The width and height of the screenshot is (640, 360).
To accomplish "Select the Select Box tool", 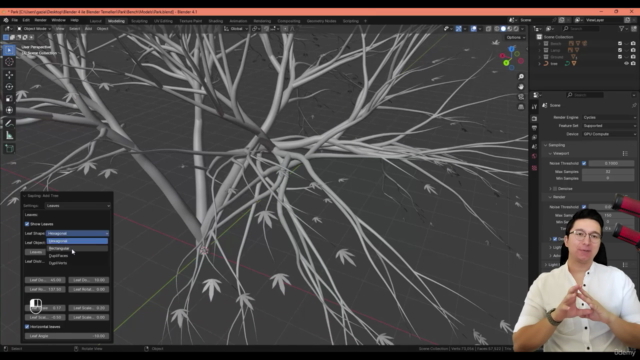I will pyautogui.click(x=9, y=50).
